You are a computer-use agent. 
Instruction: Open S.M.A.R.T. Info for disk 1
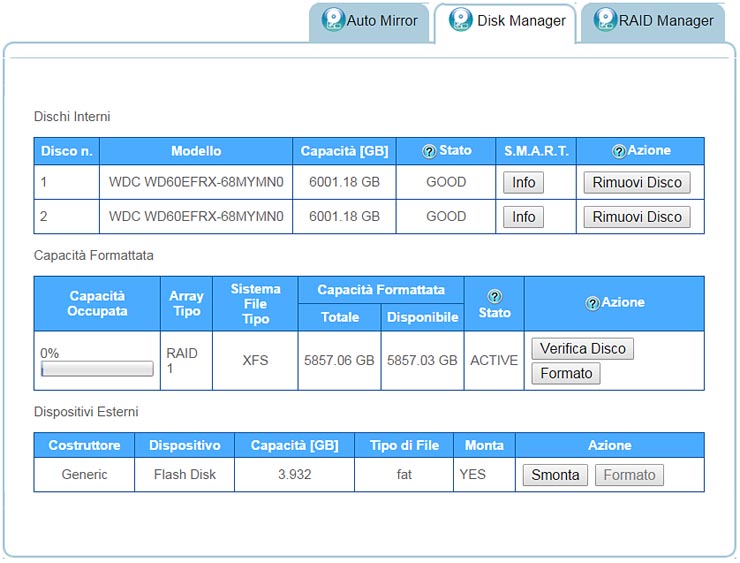523,183
